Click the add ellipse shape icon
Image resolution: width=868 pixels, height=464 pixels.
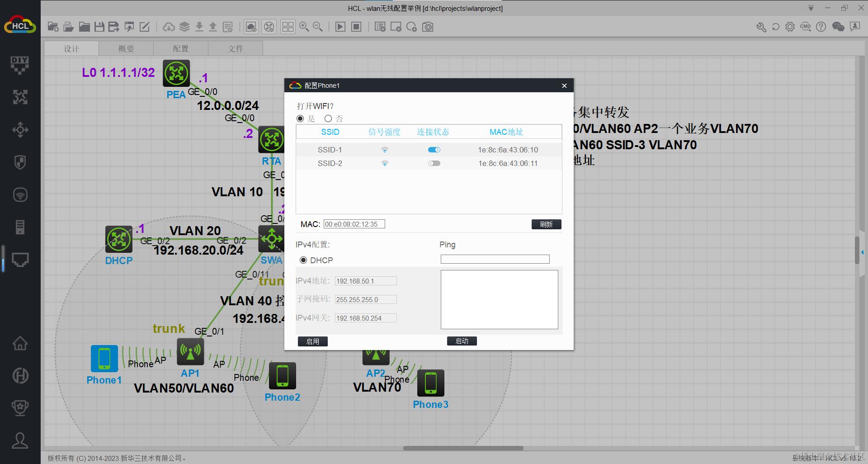pos(411,27)
